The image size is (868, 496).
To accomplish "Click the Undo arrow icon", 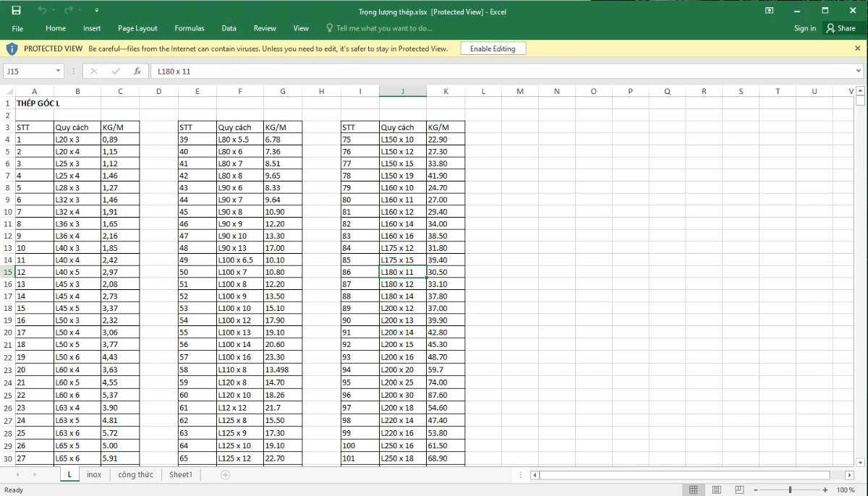I will tap(42, 11).
